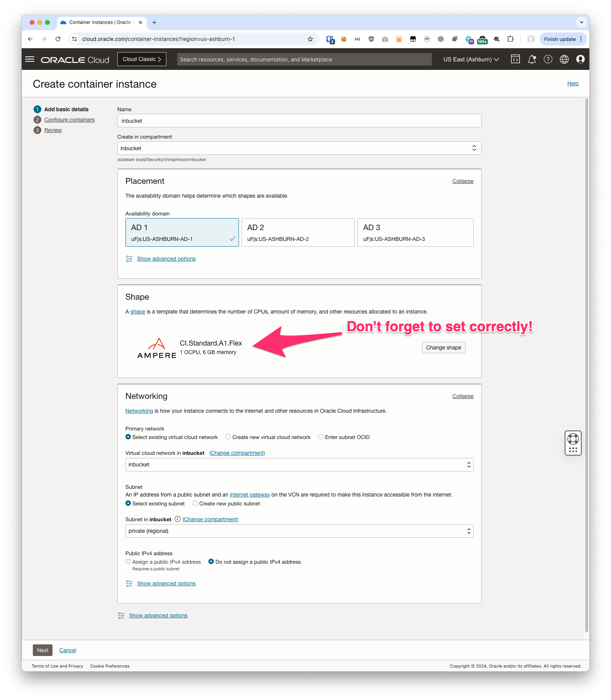The image size is (611, 700).
Task: Click the browser back arrow
Action: click(x=30, y=39)
